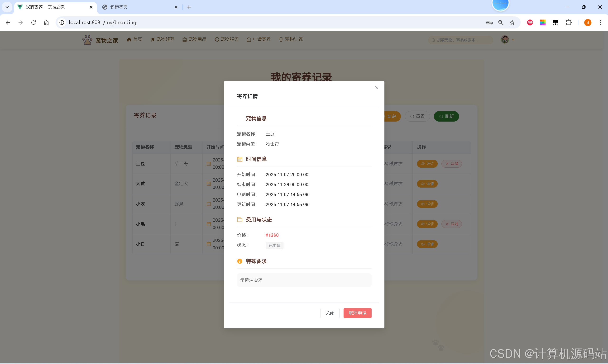
Task: Open the Extensions puzzle icon
Action: 569,23
